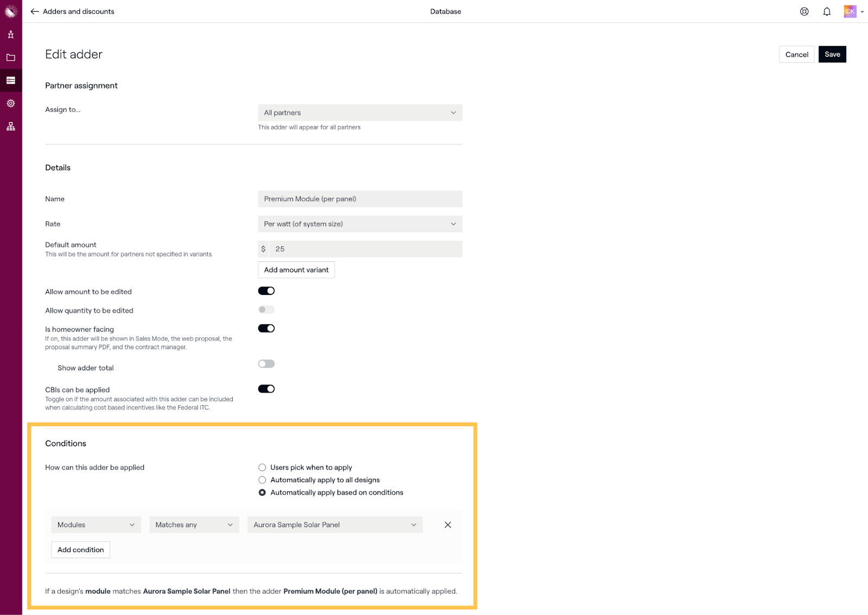Open the Matches any dropdown
The height and width of the screenshot is (615, 868).
[194, 525]
